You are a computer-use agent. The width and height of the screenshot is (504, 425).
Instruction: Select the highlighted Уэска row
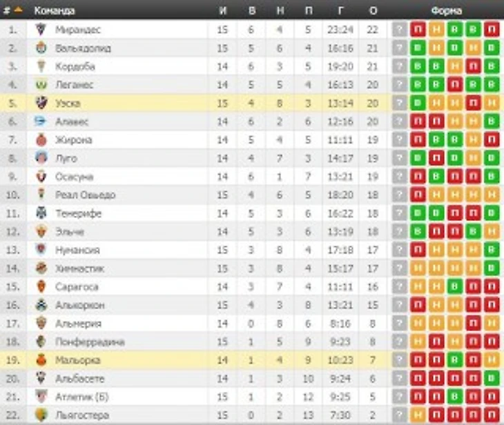click(x=252, y=103)
